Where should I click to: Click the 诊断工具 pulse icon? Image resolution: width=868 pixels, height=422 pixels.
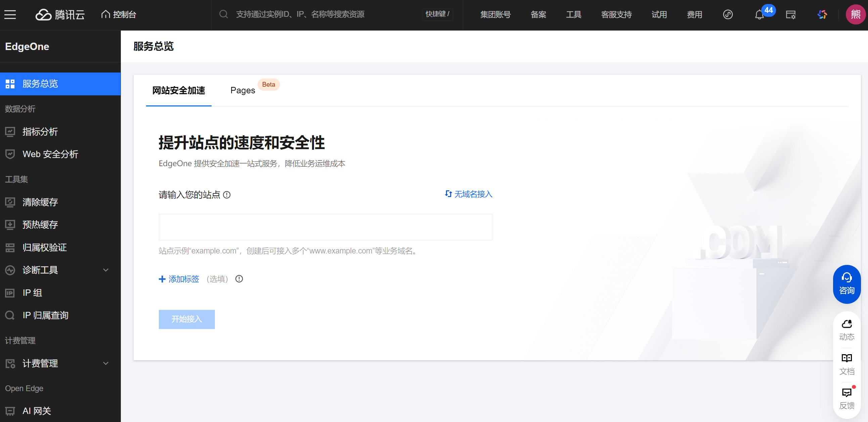[10, 270]
